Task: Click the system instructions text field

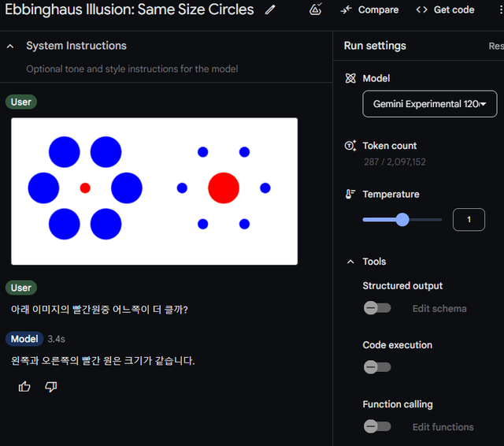Action: (x=132, y=69)
